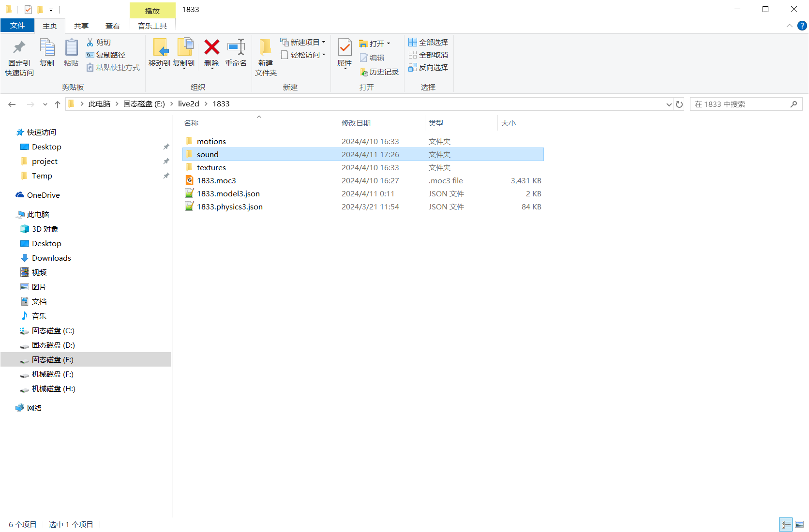Click the Copy (复制) ribbon icon

point(47,47)
